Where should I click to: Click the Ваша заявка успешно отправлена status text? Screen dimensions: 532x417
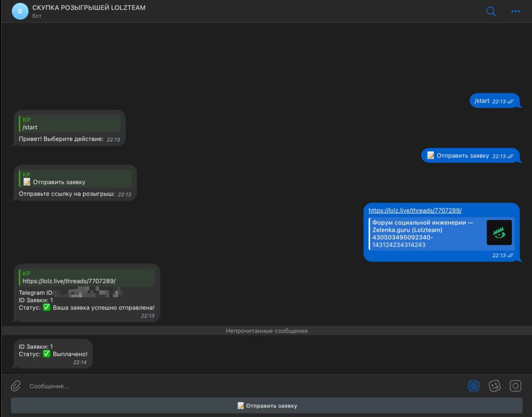(x=104, y=308)
